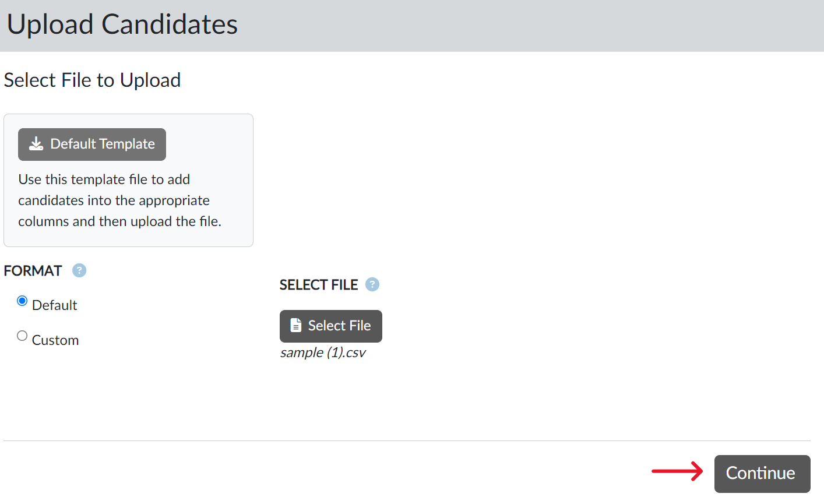Click the sample (1).csv file name
This screenshot has width=824, height=504.
point(322,353)
